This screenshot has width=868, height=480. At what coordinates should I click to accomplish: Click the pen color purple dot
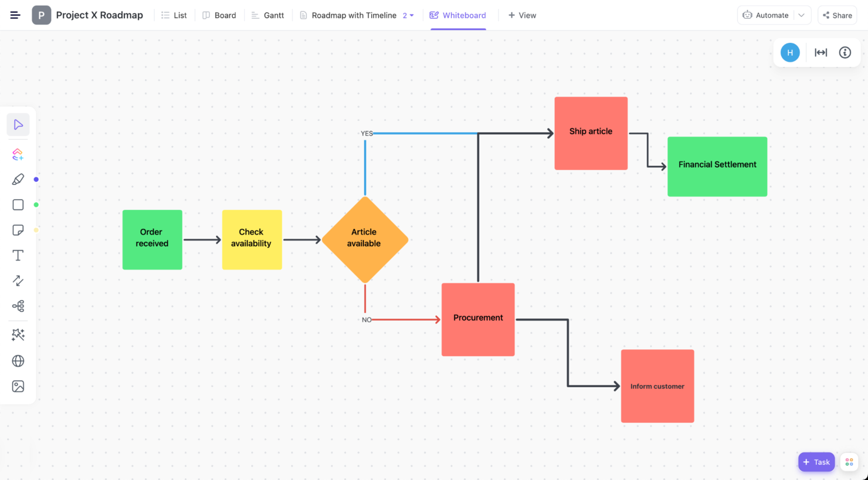pos(36,180)
